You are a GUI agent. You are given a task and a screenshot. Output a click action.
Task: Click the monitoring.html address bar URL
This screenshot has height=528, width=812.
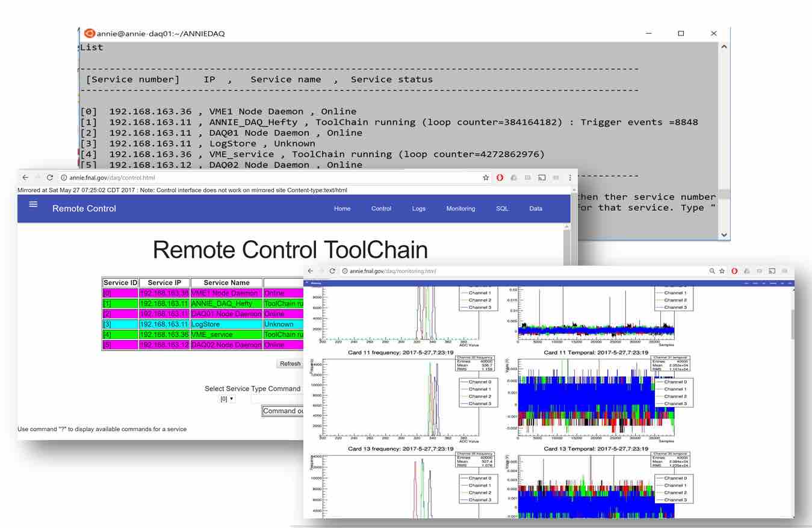click(392, 271)
